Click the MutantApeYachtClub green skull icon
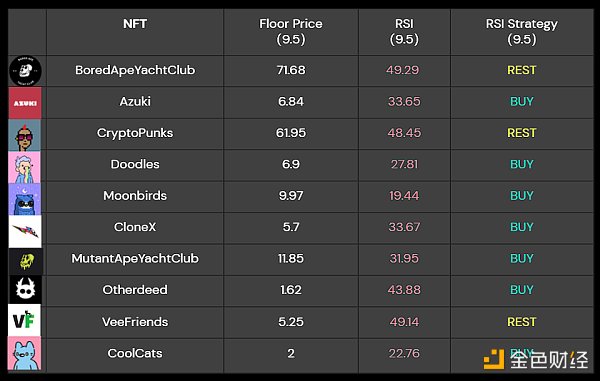The height and width of the screenshot is (381, 600). 25,262
